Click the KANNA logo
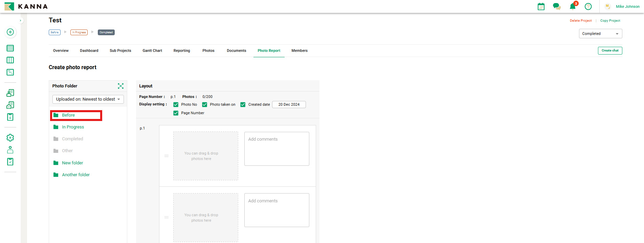 tap(26, 6)
